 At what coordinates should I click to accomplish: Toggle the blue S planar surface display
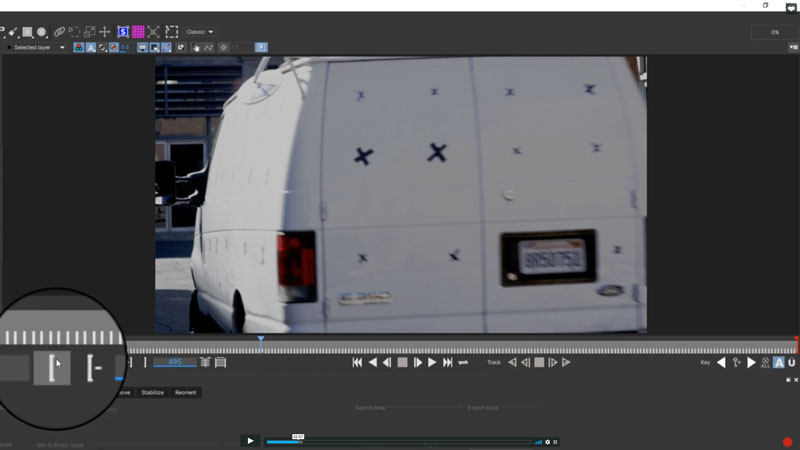[x=123, y=32]
